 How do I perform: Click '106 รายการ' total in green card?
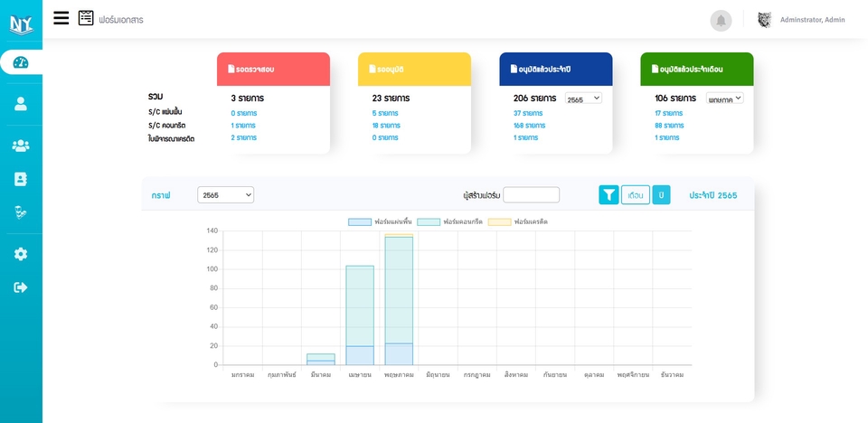675,99
